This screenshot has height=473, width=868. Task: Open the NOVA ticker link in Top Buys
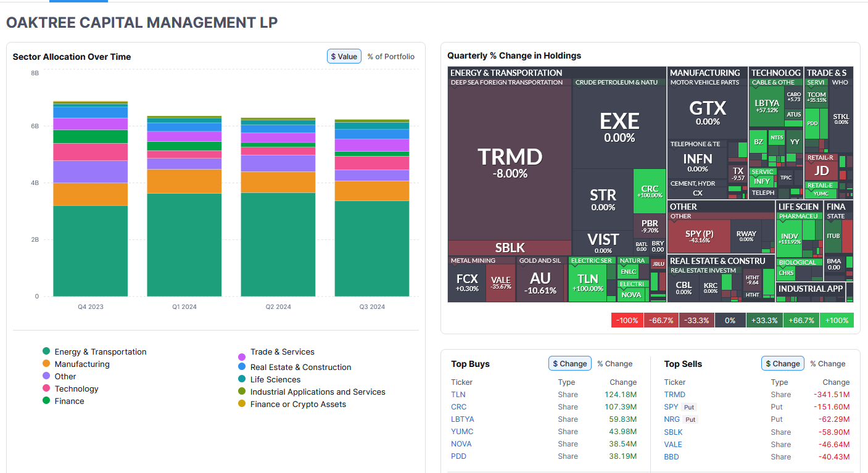click(x=461, y=444)
